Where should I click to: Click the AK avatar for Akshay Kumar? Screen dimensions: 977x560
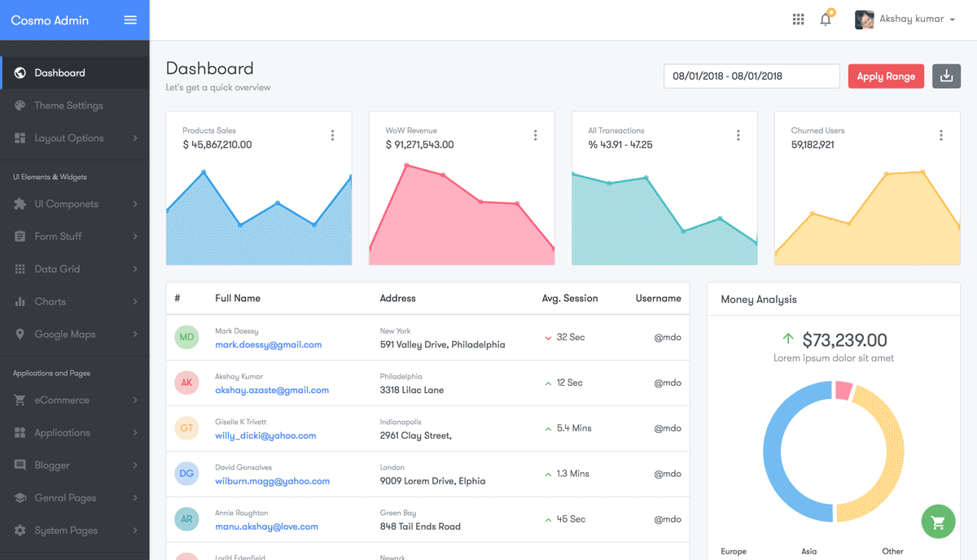pyautogui.click(x=187, y=383)
